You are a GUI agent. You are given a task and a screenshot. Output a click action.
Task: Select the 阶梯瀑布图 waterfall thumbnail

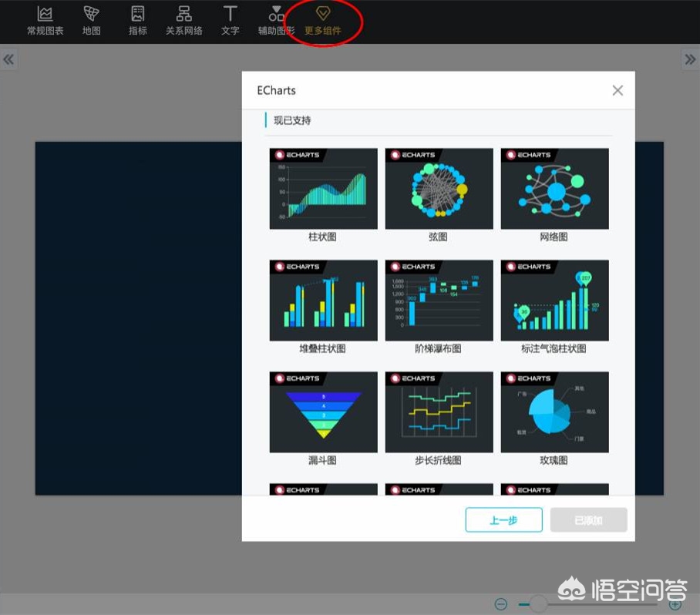(x=439, y=301)
